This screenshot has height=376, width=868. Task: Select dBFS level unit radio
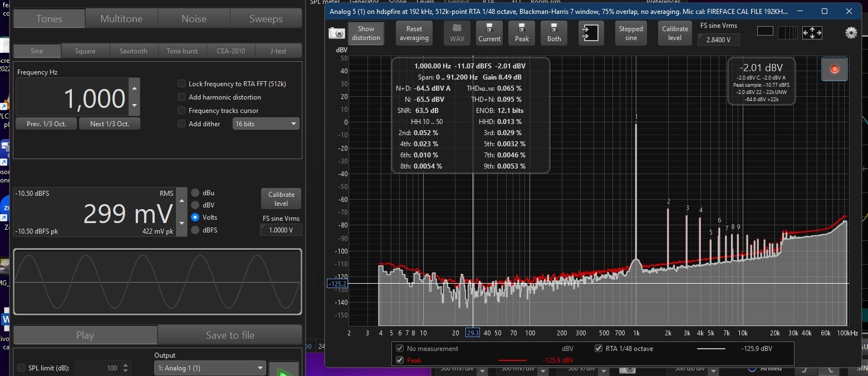(x=195, y=230)
